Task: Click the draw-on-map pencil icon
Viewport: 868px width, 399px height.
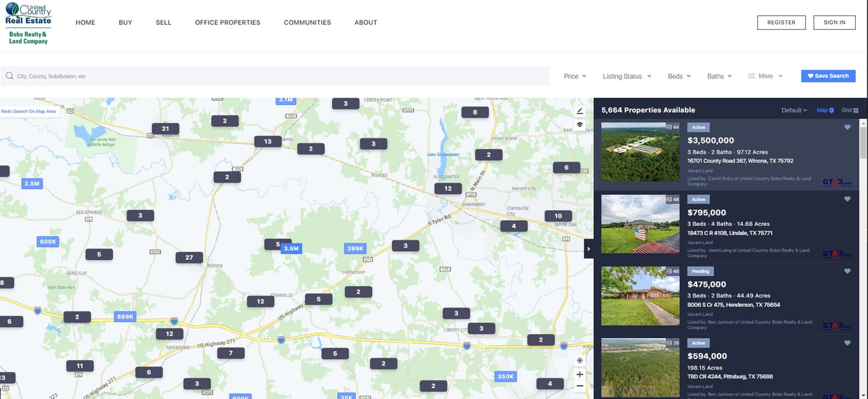Action: [579, 112]
